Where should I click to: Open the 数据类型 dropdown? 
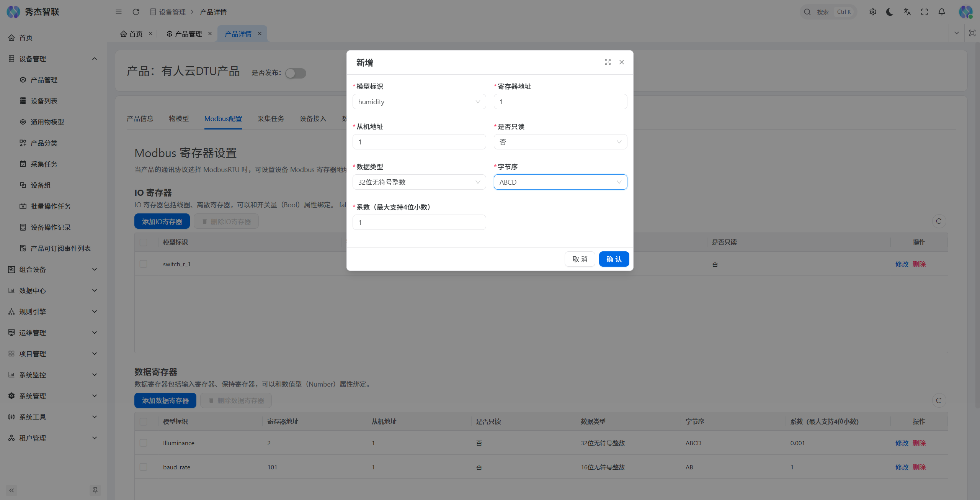pos(419,182)
